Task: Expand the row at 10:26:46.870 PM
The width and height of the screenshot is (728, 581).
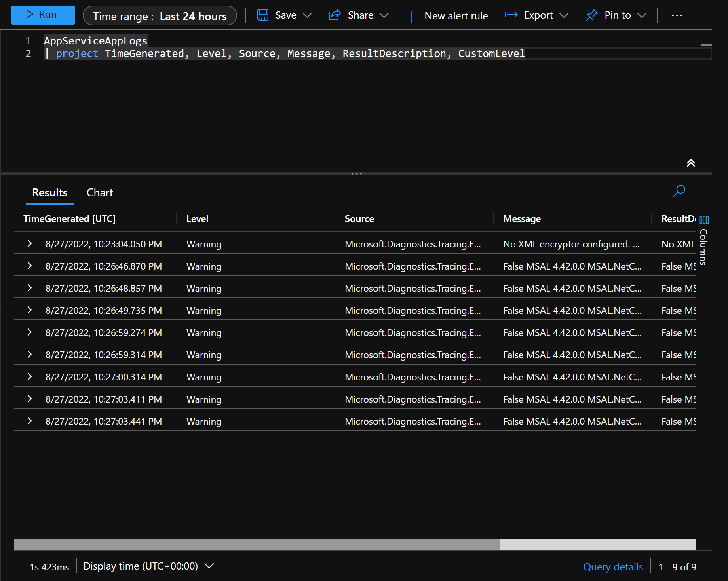Action: [x=29, y=266]
